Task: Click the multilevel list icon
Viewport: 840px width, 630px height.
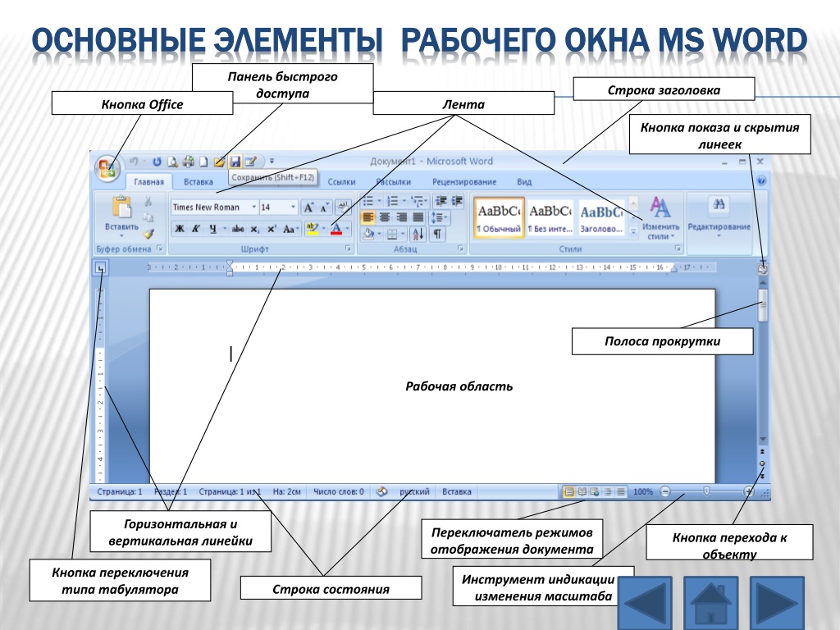Action: (418, 201)
